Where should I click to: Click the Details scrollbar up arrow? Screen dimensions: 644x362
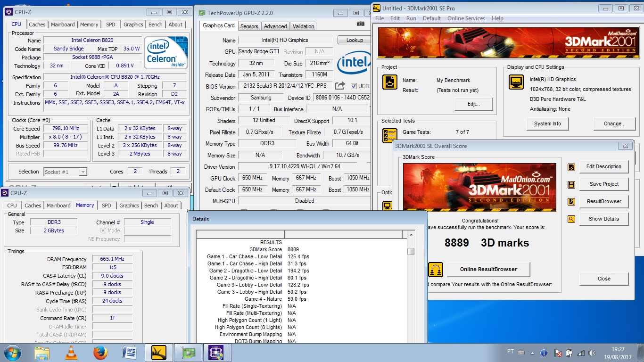click(411, 234)
